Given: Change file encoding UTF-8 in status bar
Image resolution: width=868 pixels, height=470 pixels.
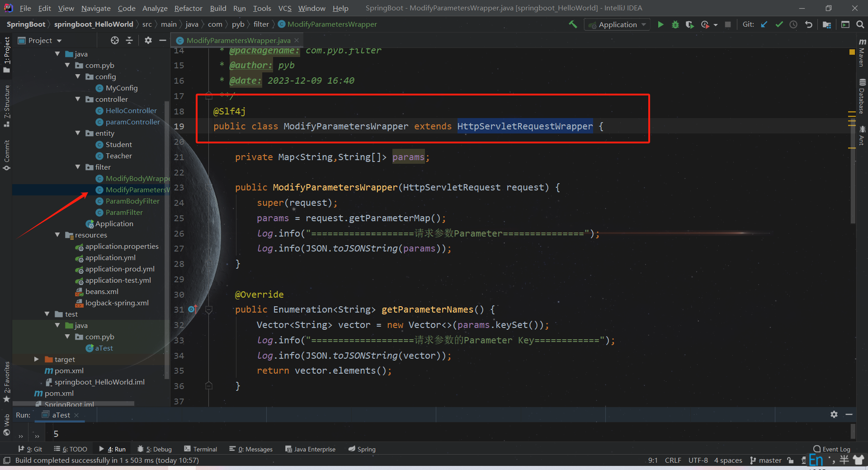Looking at the screenshot, I should [698, 461].
